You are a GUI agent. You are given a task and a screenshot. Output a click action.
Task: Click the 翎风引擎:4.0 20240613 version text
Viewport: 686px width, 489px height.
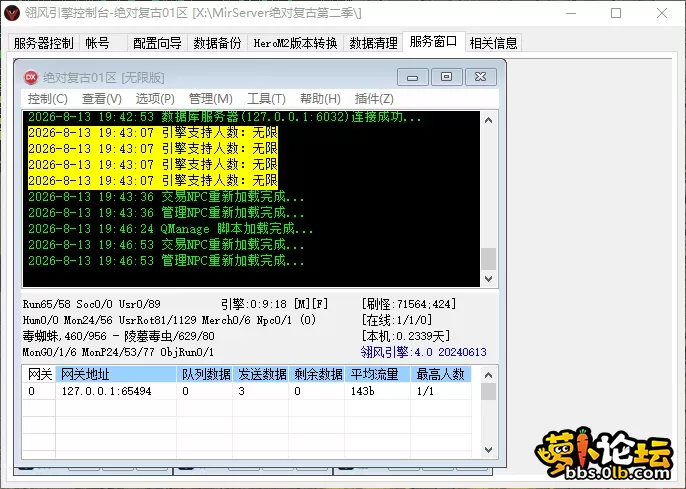pos(424,352)
